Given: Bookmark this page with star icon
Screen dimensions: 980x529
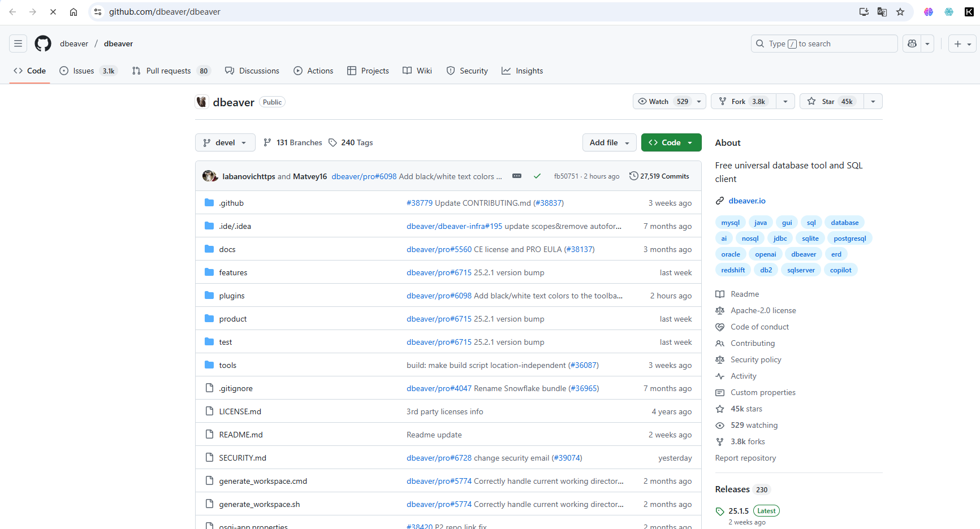Looking at the screenshot, I should (900, 12).
